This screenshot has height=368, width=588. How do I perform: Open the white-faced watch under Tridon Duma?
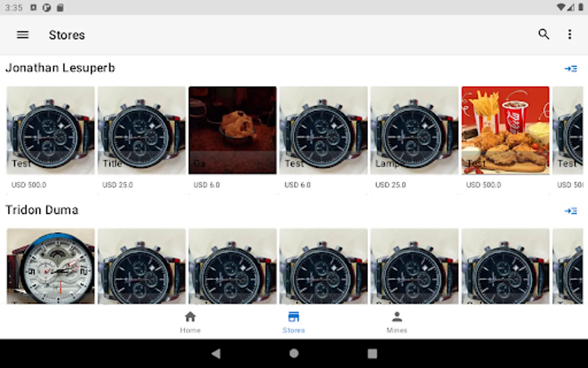[51, 266]
